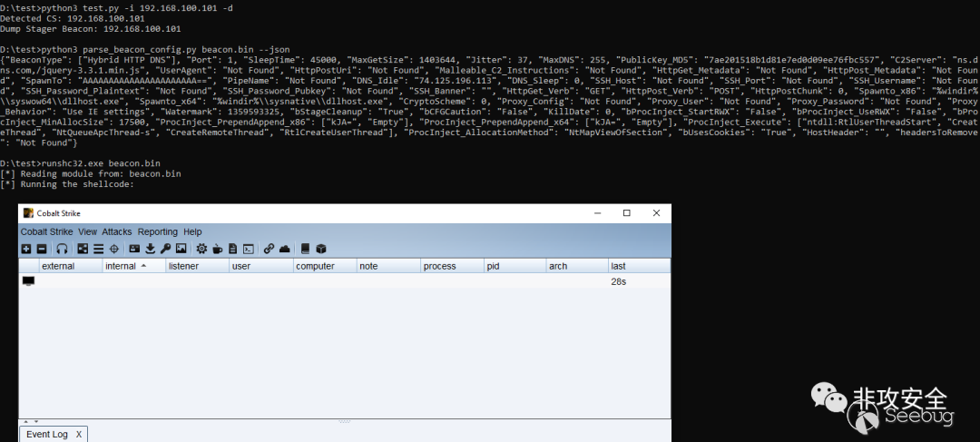Sort sessions by internal column
980x442 pixels.
coord(134,266)
